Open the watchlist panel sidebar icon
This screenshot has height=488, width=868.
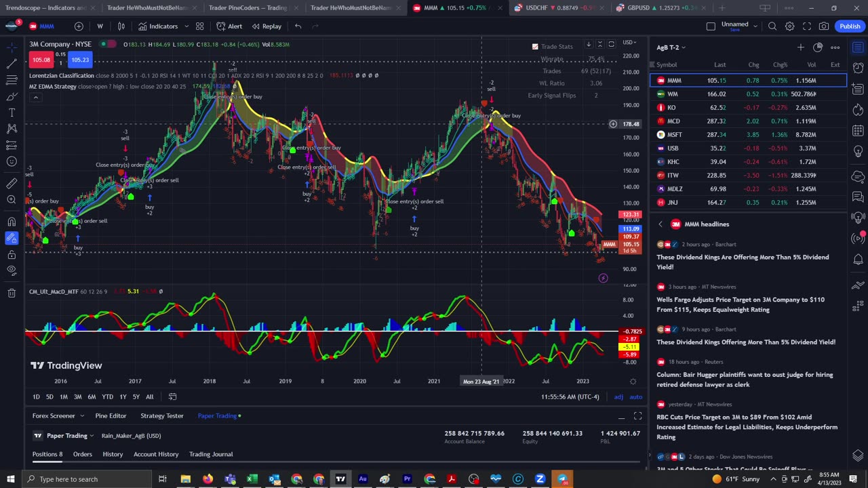[858, 47]
